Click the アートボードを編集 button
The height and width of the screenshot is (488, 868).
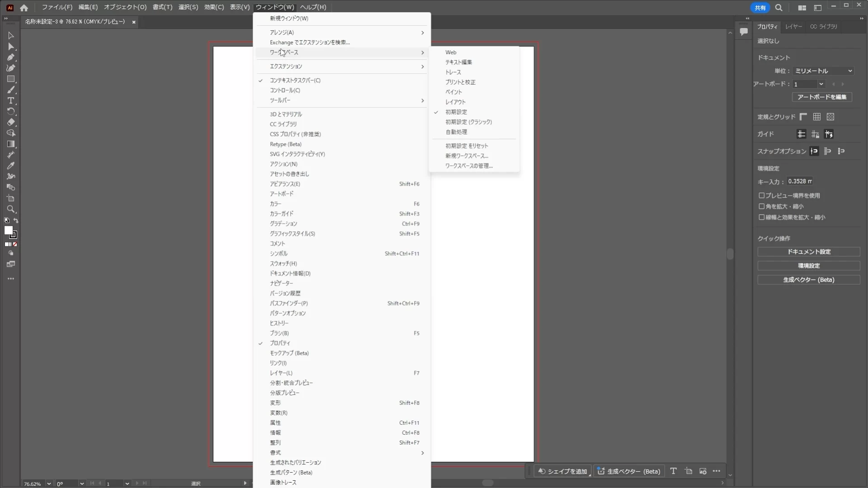pos(822,97)
